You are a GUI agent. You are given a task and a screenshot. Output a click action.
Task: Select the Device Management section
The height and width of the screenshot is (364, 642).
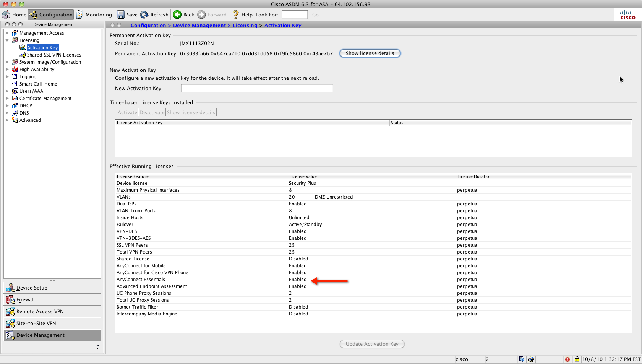[52, 335]
